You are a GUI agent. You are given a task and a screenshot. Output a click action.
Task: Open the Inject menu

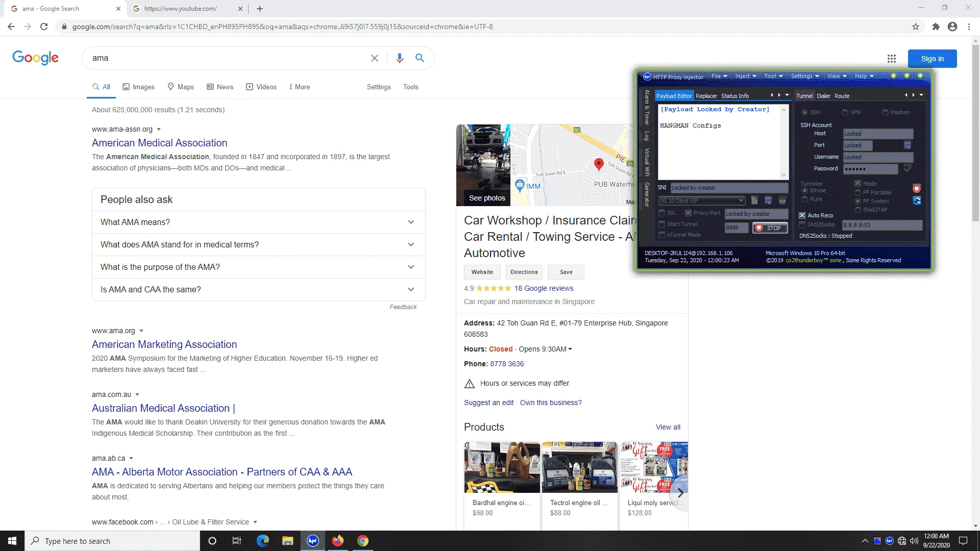[746, 76]
